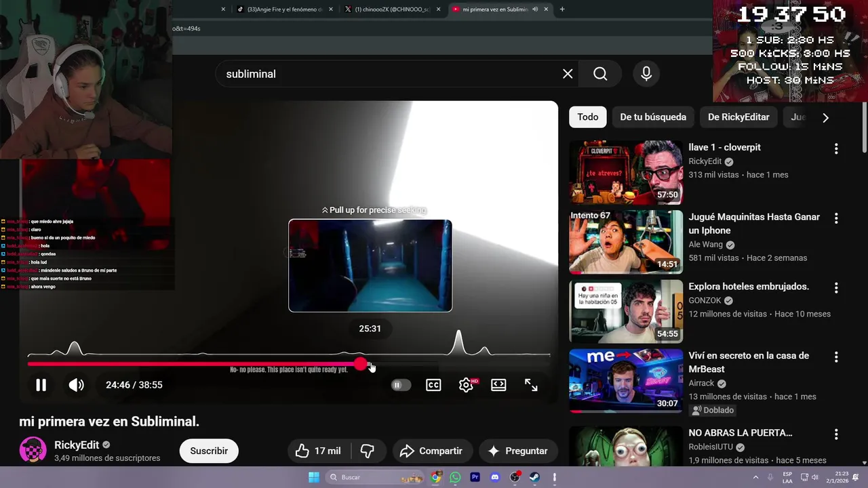Open Discord from the taskbar

click(495, 477)
